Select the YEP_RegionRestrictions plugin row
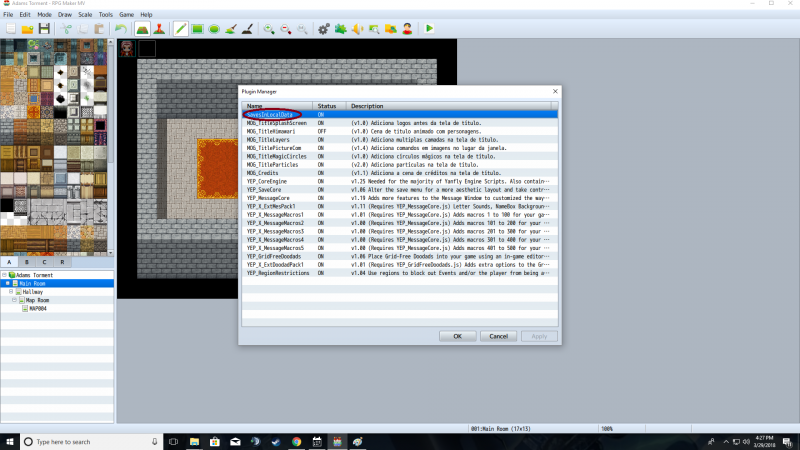 [400, 273]
